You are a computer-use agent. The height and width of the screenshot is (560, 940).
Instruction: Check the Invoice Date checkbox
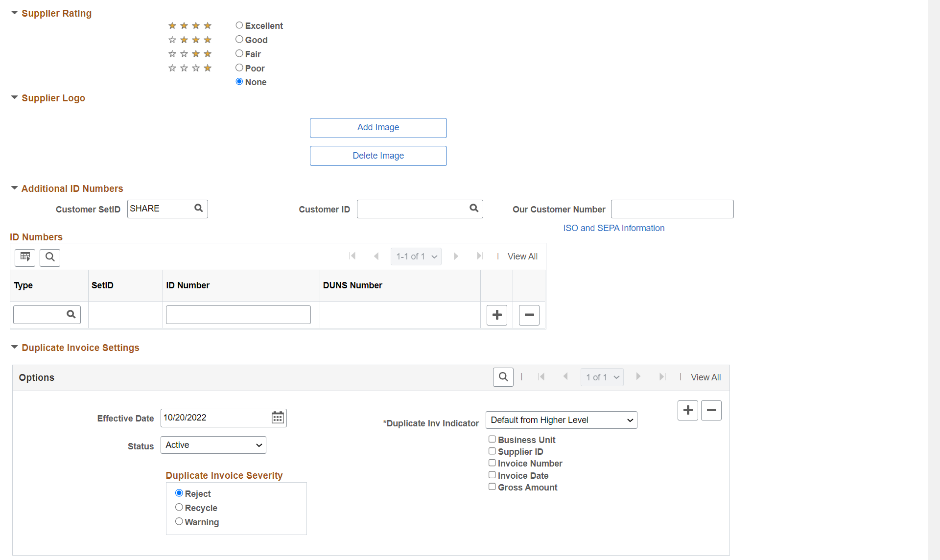[x=492, y=475]
